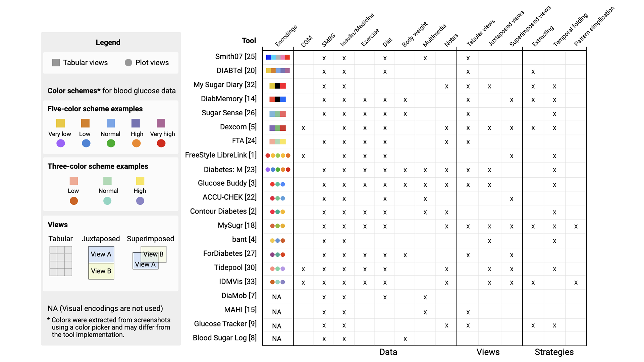The image size is (644, 362).
Task: Click the SMBG column header
Action: coord(328,40)
